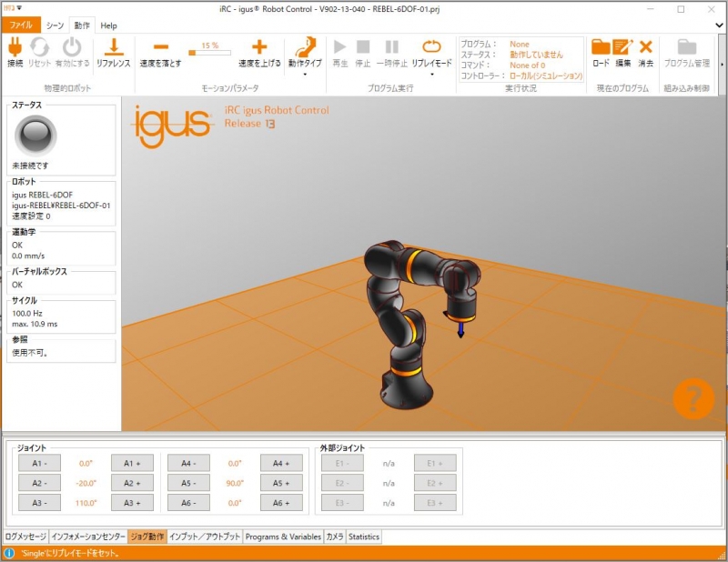The image size is (728, 562).
Task: Click the 100.0 Hz cycle value
Action: click(27, 313)
